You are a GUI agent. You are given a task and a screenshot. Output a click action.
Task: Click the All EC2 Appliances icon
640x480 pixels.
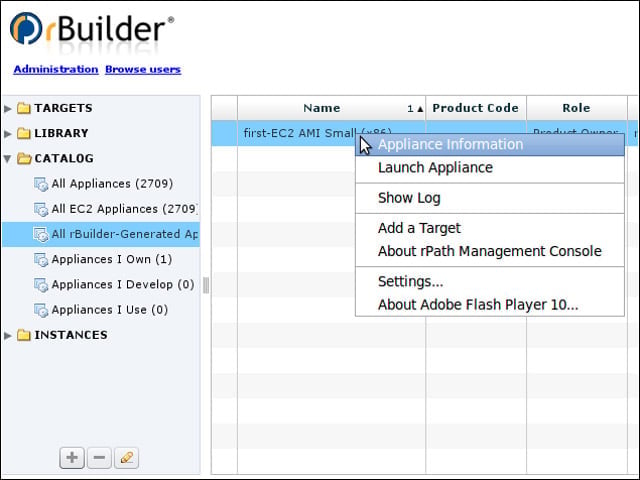pos(41,209)
